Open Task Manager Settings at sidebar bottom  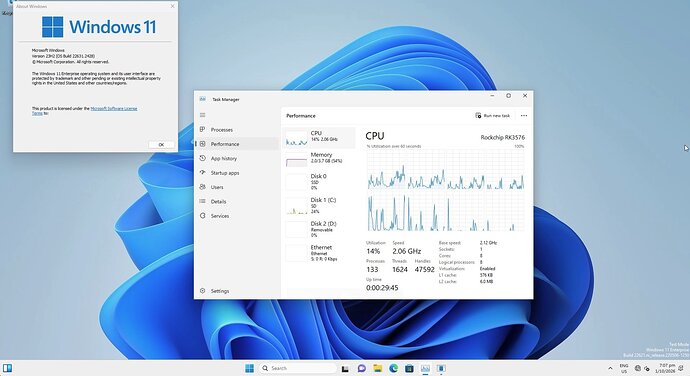(x=237, y=291)
